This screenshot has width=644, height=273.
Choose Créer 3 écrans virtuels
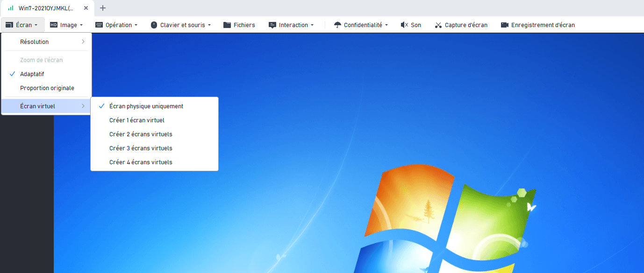[154, 148]
